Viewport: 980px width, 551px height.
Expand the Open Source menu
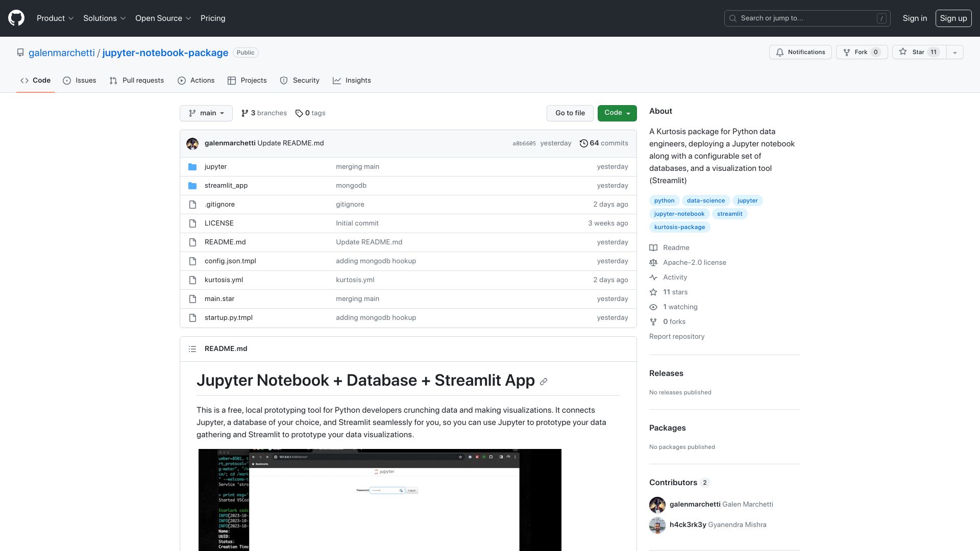[163, 18]
